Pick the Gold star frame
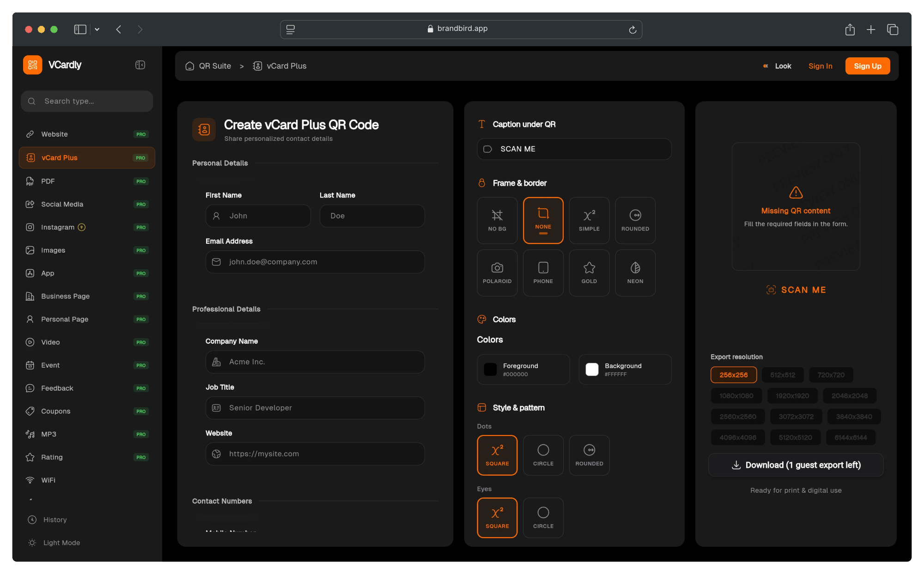This screenshot has width=924, height=574. (589, 272)
